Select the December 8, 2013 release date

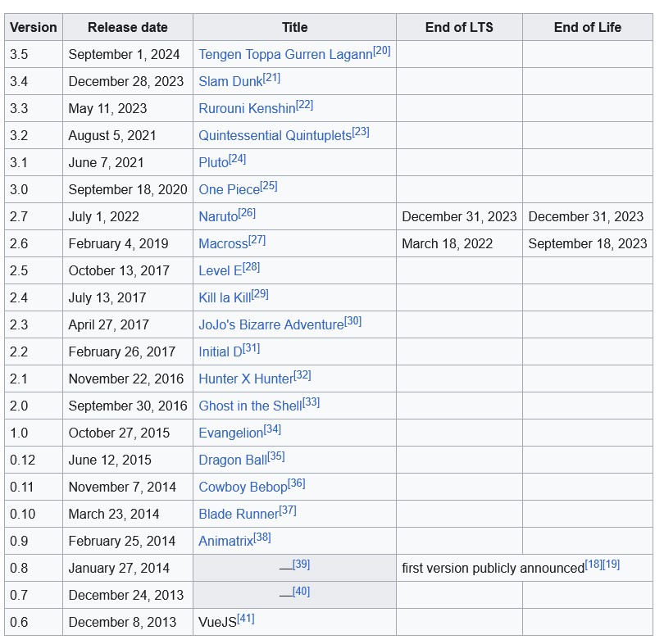pyautogui.click(x=122, y=623)
